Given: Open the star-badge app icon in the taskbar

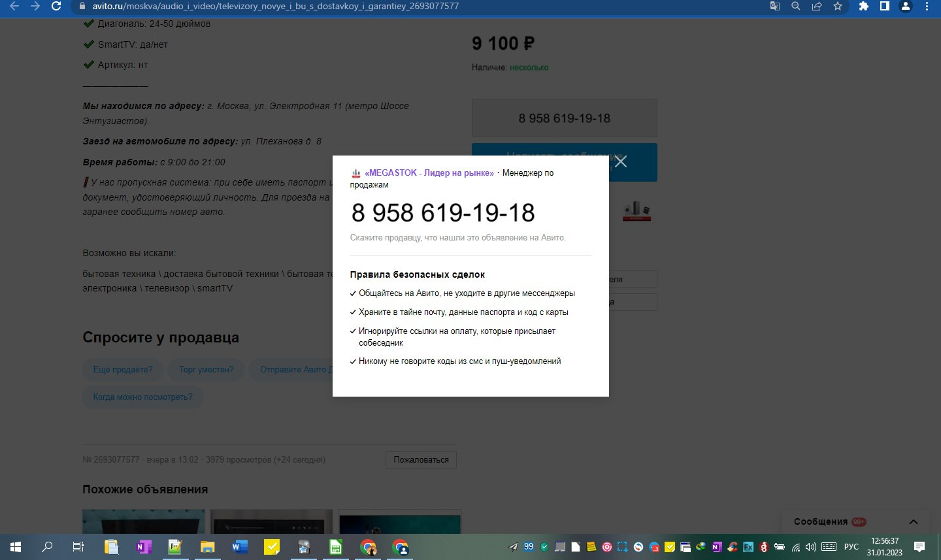Looking at the screenshot, I should 304,547.
